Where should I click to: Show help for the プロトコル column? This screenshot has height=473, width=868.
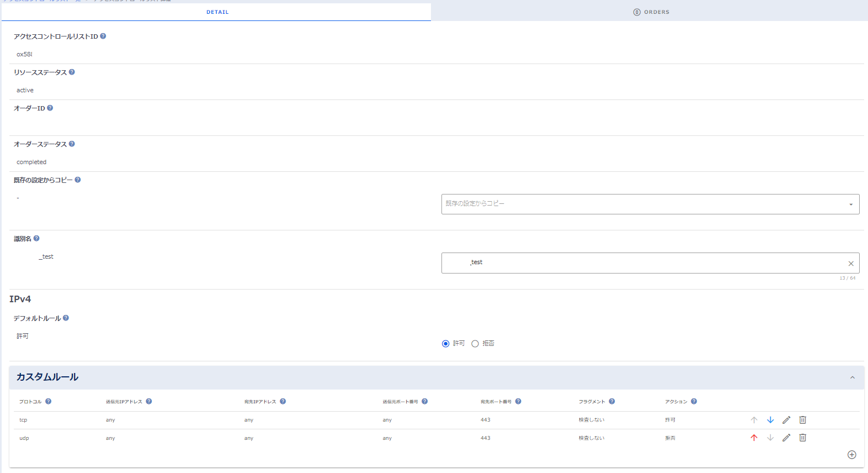point(49,402)
